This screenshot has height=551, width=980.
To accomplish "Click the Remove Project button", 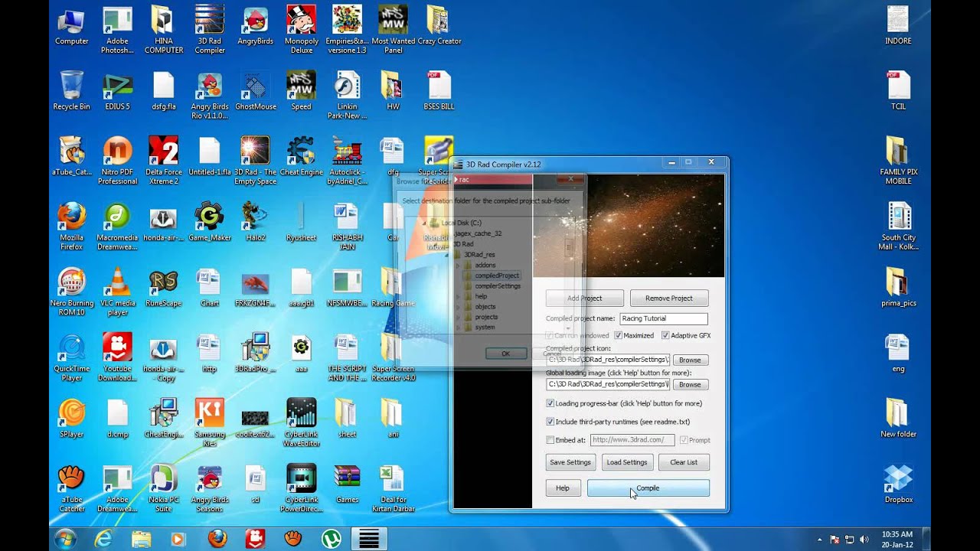I will tap(669, 298).
